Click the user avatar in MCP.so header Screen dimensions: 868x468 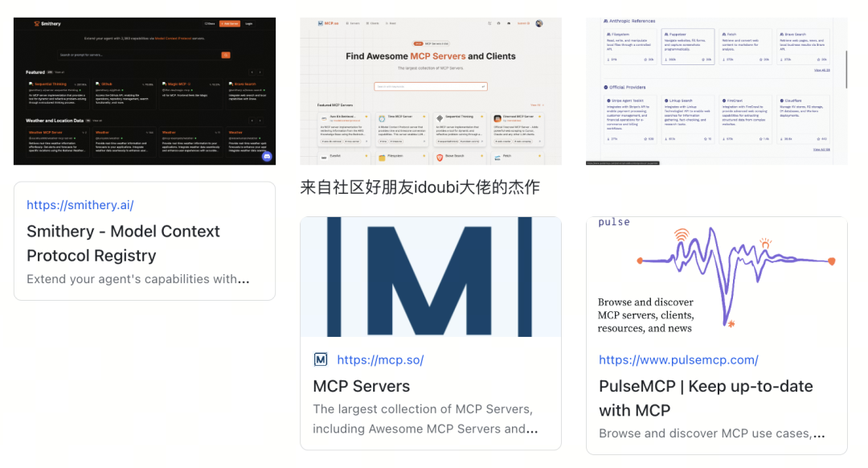click(x=538, y=23)
